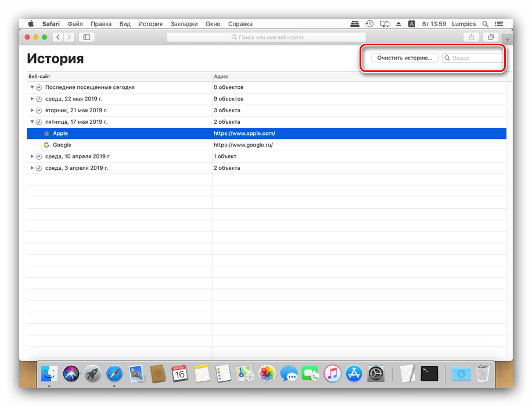Expand среда, 3 апреля 2019 entry

33,168
